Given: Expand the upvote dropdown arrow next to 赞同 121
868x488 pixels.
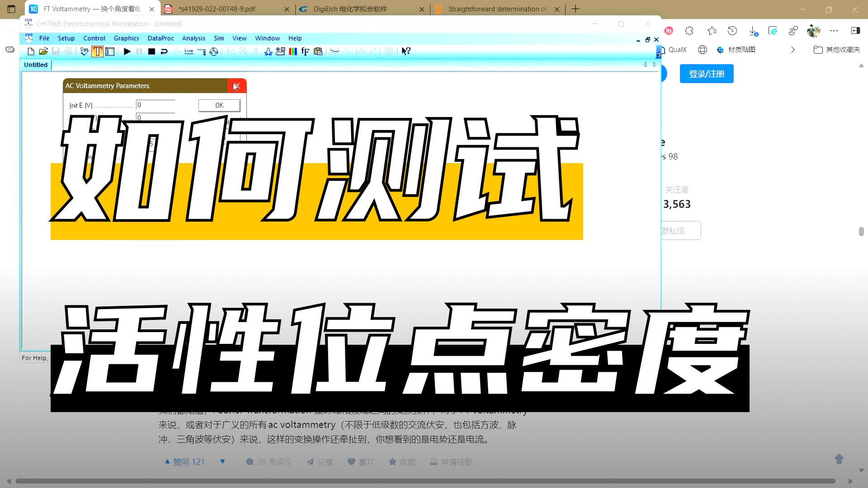Looking at the screenshot, I should coord(222,461).
